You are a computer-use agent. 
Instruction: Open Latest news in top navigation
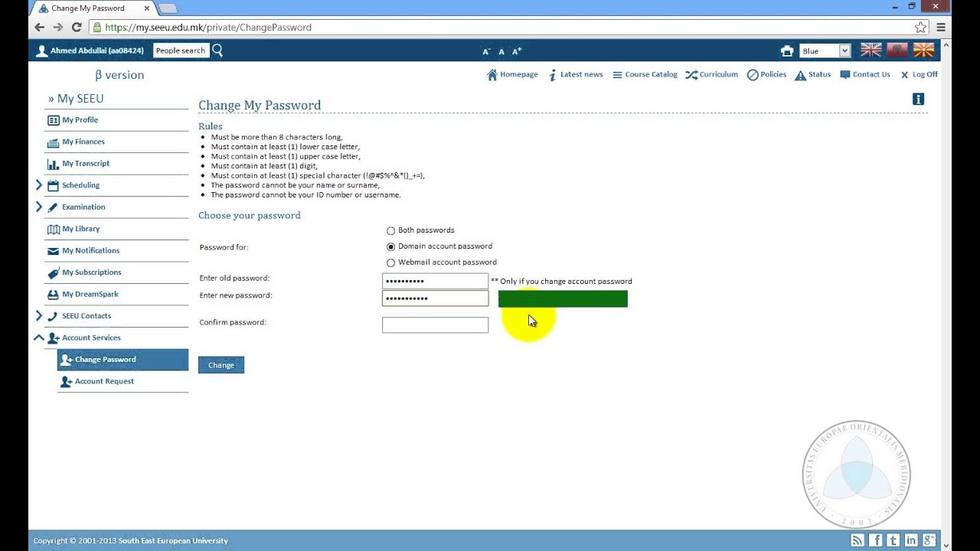[575, 74]
